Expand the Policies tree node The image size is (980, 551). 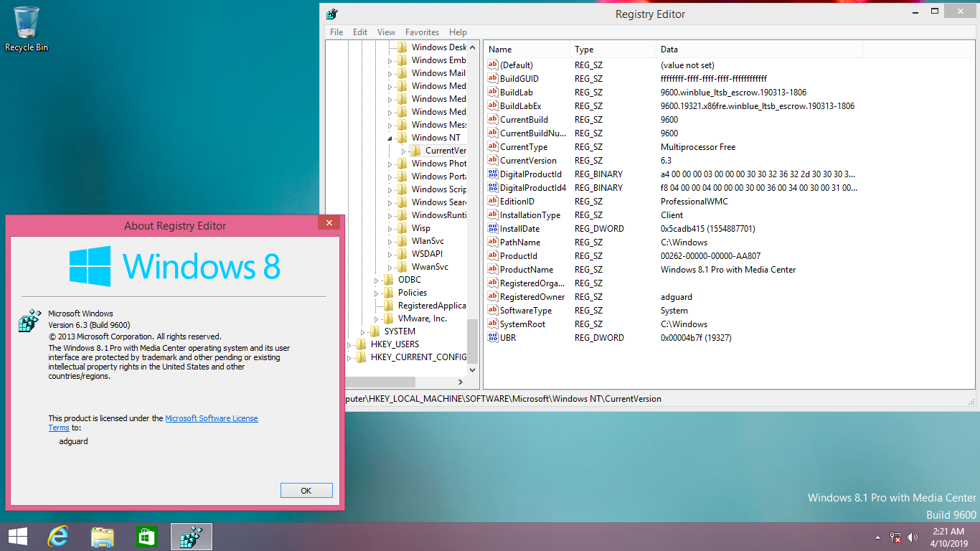377,293
